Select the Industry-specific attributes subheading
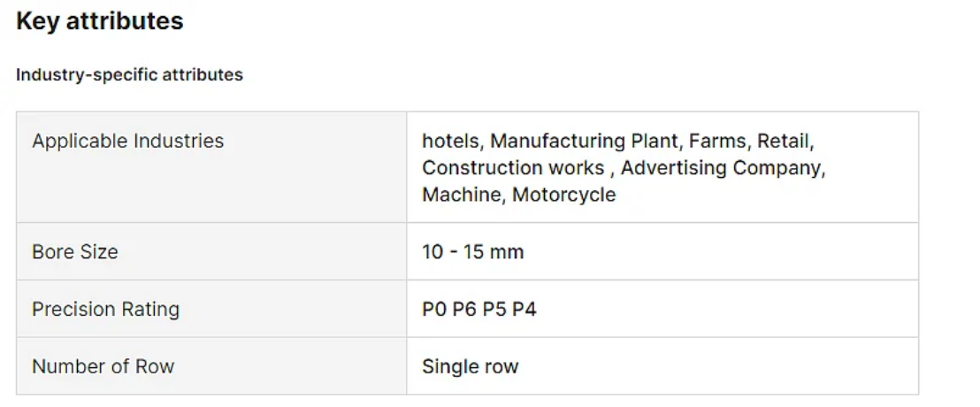Viewport: 980px width, 407px height. click(x=129, y=75)
